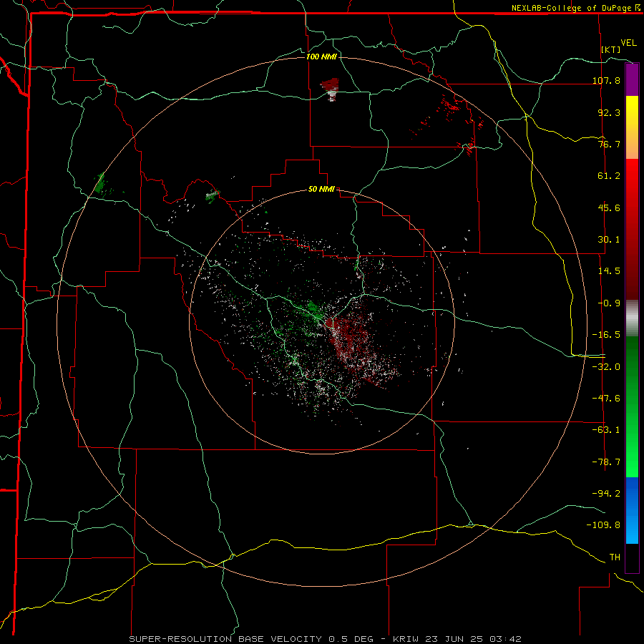Click the red-and-white echo beyond the 50 NMI ring
The image size is (644, 644).
[x=330, y=89]
